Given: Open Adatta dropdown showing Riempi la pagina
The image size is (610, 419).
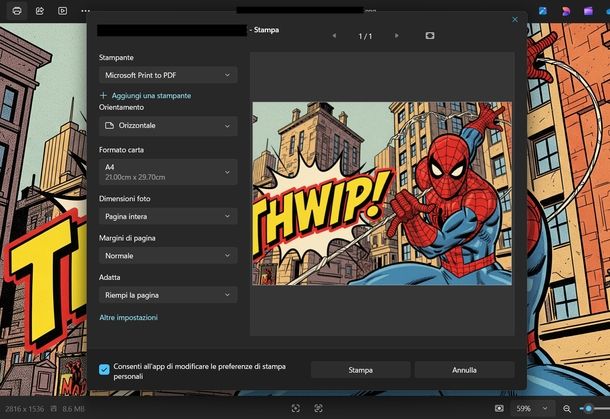Looking at the screenshot, I should coord(168,295).
